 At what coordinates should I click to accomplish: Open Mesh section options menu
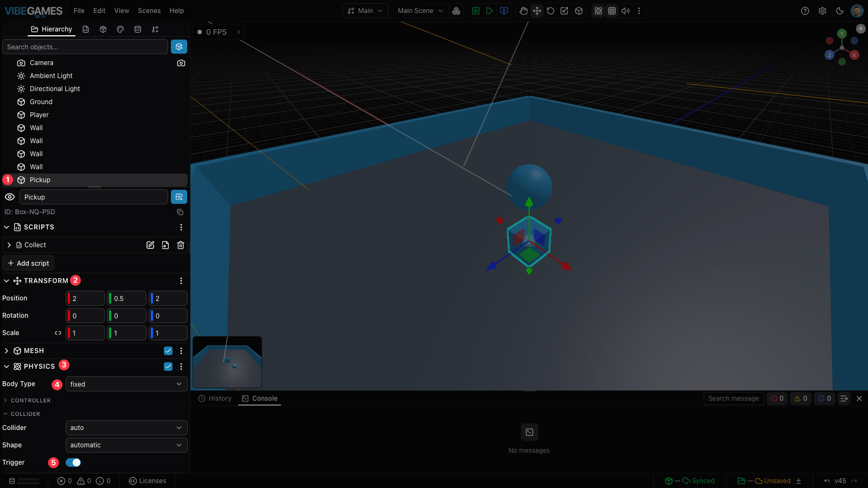181,351
